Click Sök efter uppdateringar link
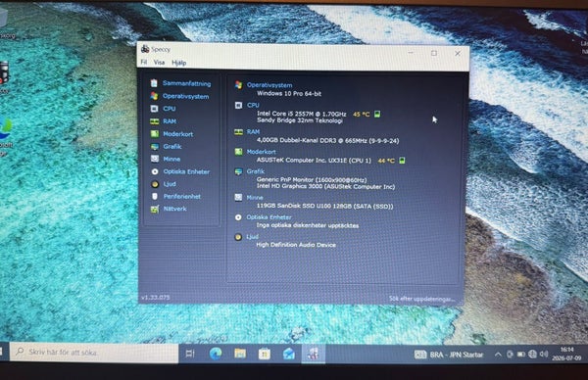Image resolution: width=588 pixels, height=380 pixels. 421,299
